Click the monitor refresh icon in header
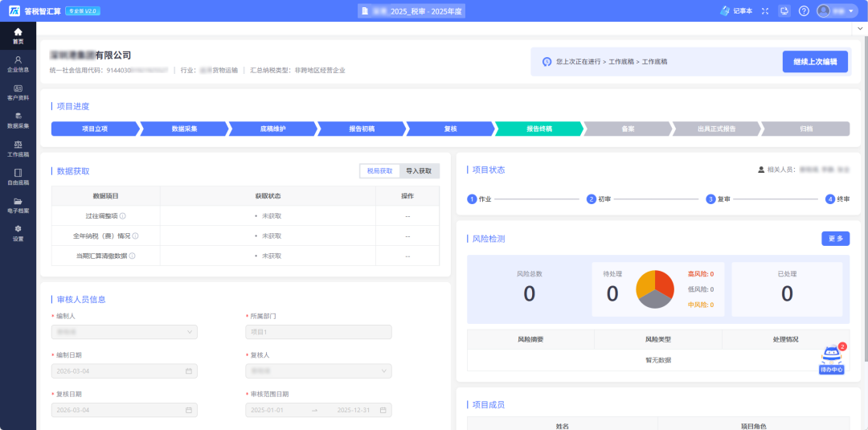 point(784,11)
